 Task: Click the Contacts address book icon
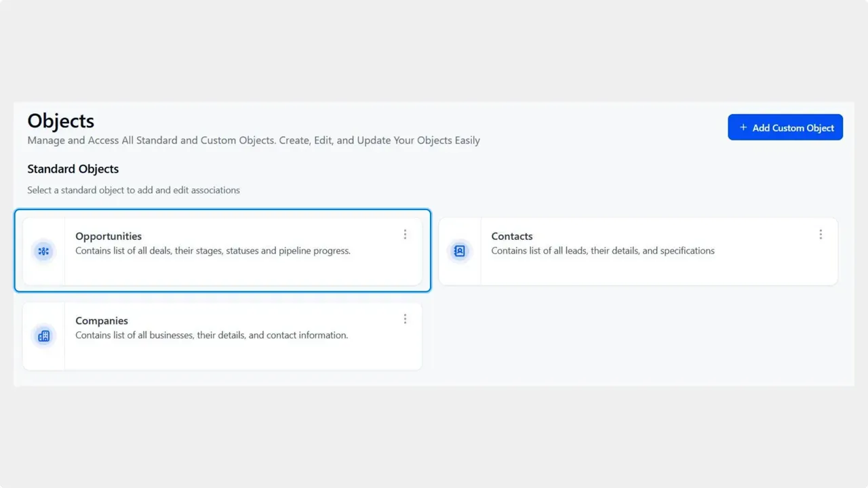tap(459, 251)
